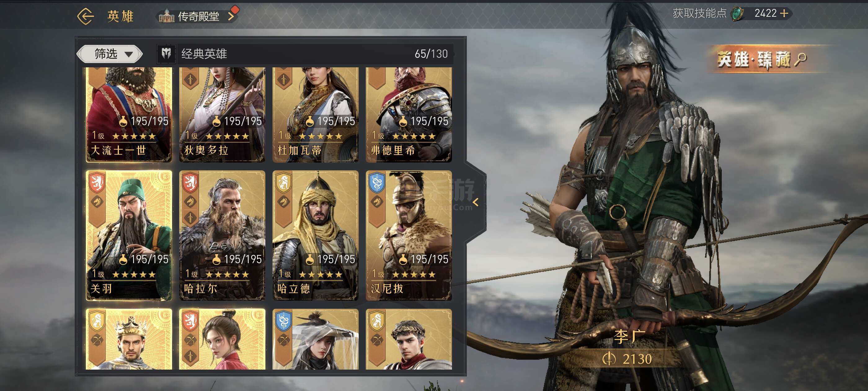This screenshot has width=868, height=391.
Task: Open the magnifier on 英雄·臻藏 banner
Action: pyautogui.click(x=800, y=59)
